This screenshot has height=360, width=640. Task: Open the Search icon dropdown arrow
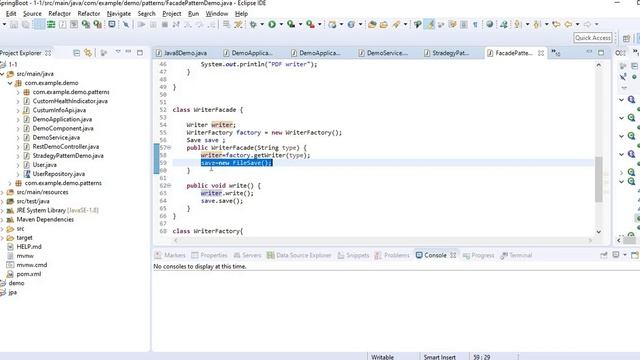click(405, 24)
